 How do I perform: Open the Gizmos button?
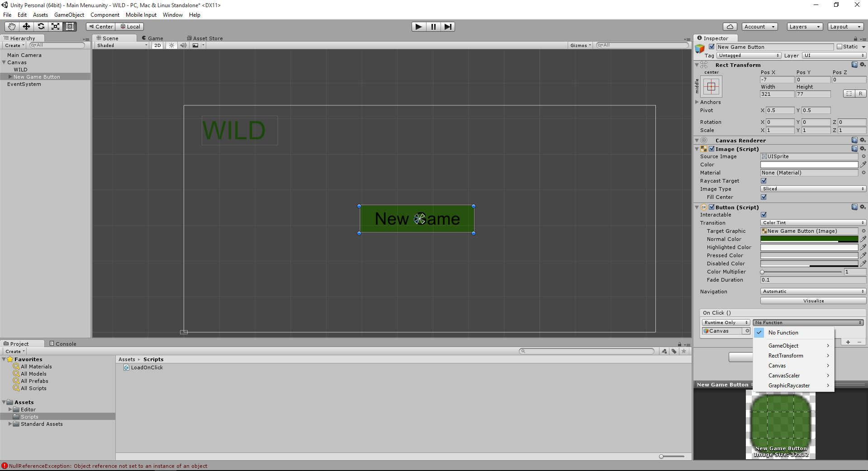[x=580, y=45]
